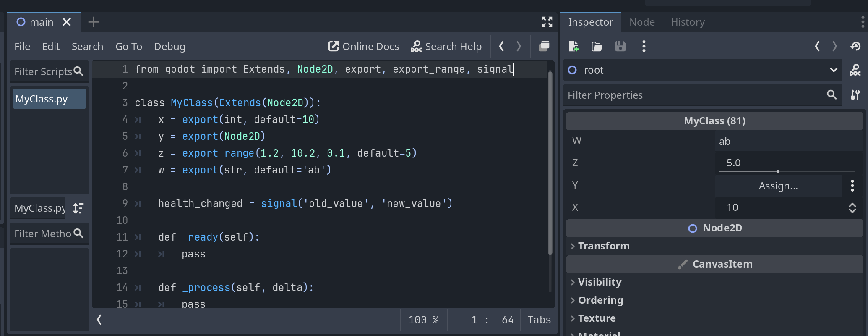Click the 100 % zoom indicator
The height and width of the screenshot is (336, 868).
point(424,320)
